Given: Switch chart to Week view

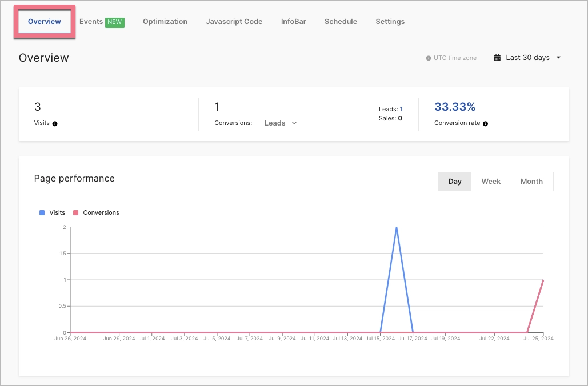Looking at the screenshot, I should click(491, 181).
